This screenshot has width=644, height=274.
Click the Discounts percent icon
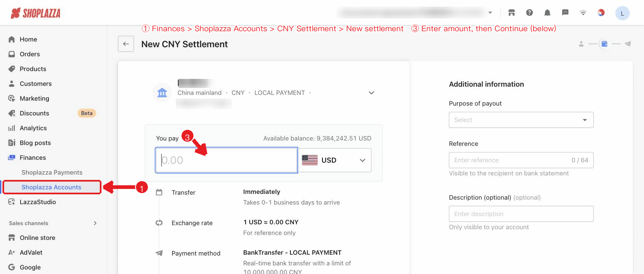coord(11,113)
